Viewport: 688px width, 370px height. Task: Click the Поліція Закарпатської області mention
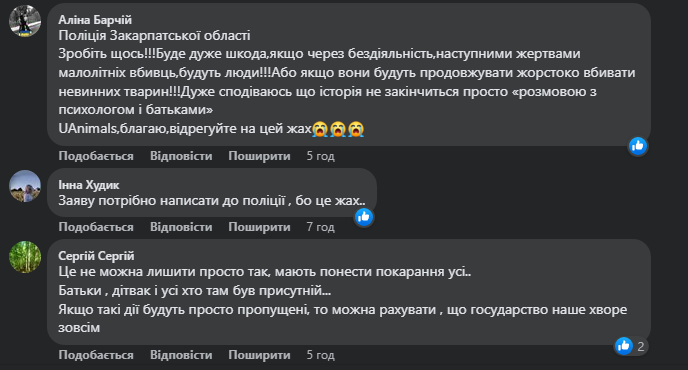(154, 36)
